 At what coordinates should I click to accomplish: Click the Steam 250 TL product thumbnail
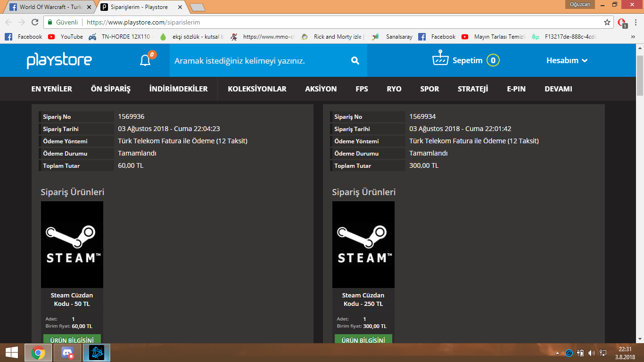363,245
